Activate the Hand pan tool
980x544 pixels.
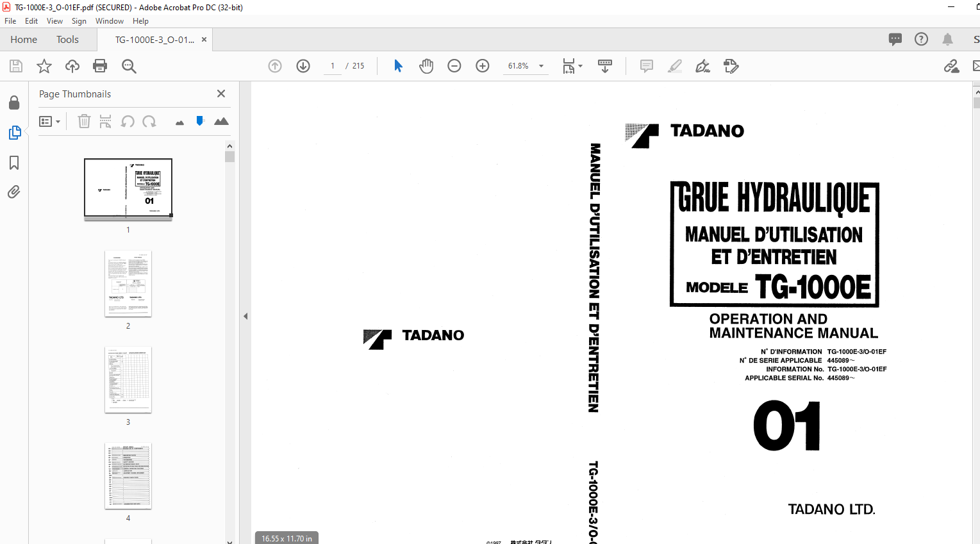426,66
